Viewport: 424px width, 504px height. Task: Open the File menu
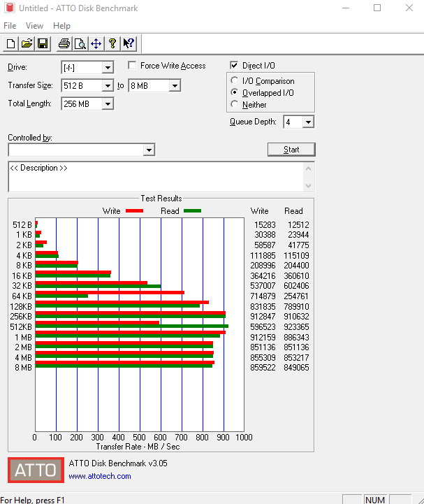click(10, 26)
